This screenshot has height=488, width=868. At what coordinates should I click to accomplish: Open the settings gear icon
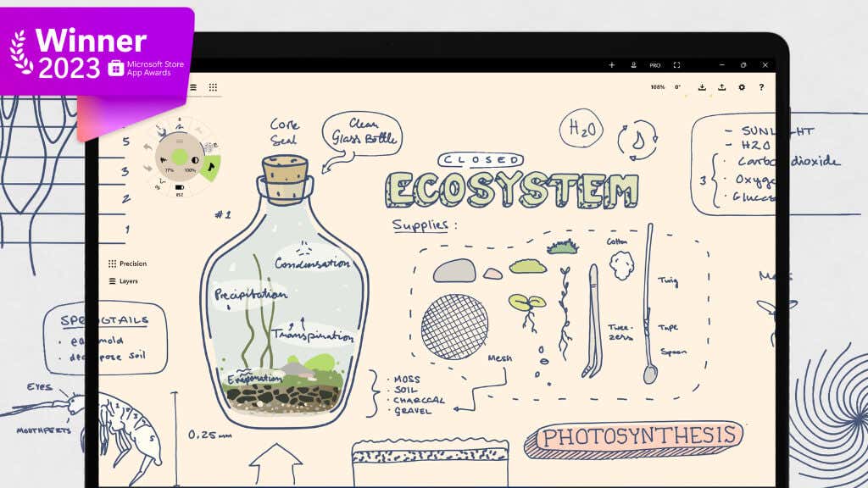pyautogui.click(x=742, y=87)
